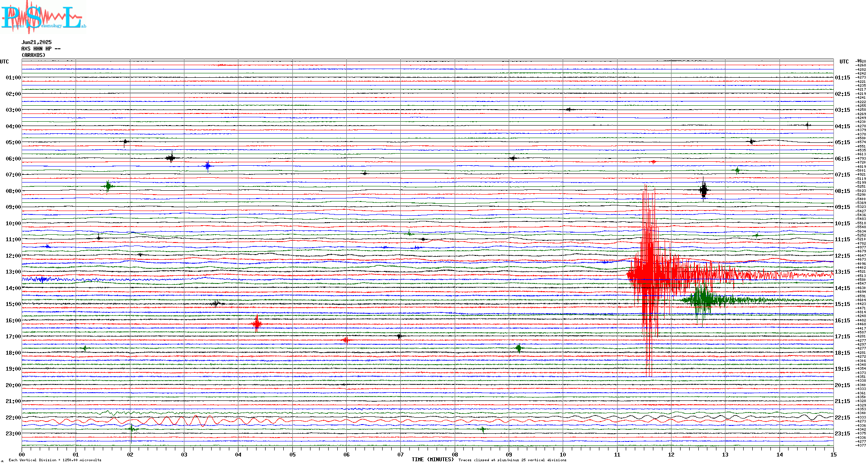Click the TIME (MINUTES) axis title
The width and height of the screenshot is (868, 466).
433,460
